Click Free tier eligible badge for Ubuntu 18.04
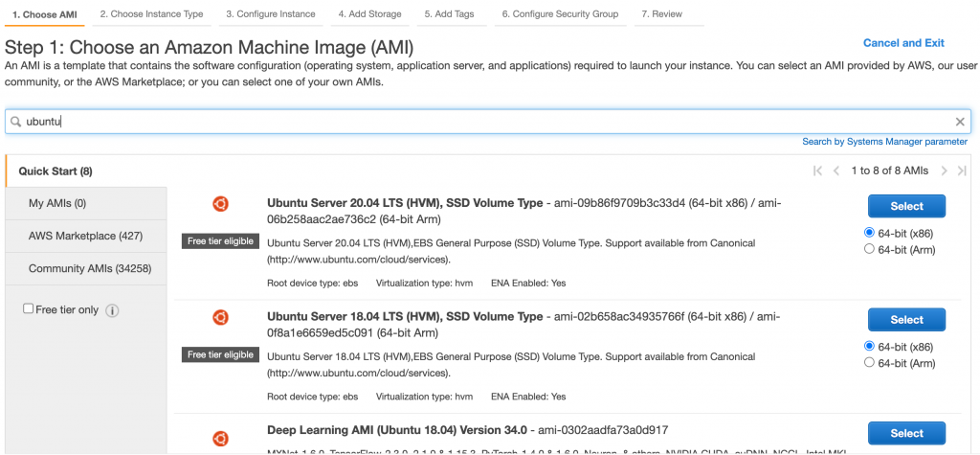 coord(221,354)
